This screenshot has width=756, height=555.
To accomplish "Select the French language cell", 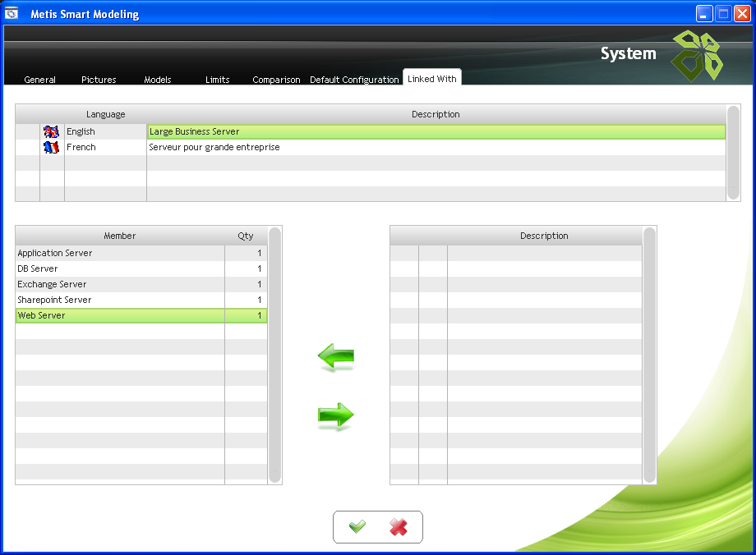I will 105,147.
